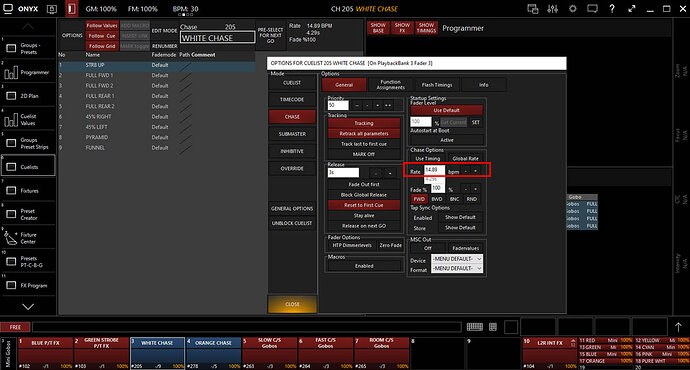This screenshot has height=370, width=690.
Task: Toggle Fade Out first option
Action: click(364, 184)
